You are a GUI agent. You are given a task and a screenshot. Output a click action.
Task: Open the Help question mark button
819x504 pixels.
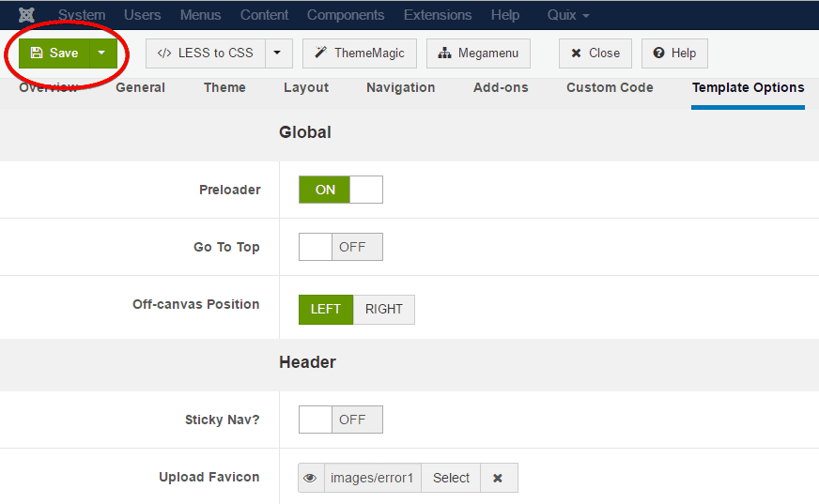coord(674,53)
